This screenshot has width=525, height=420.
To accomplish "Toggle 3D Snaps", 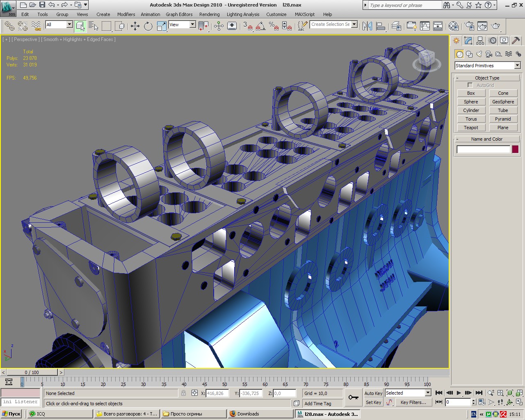I will [x=247, y=26].
